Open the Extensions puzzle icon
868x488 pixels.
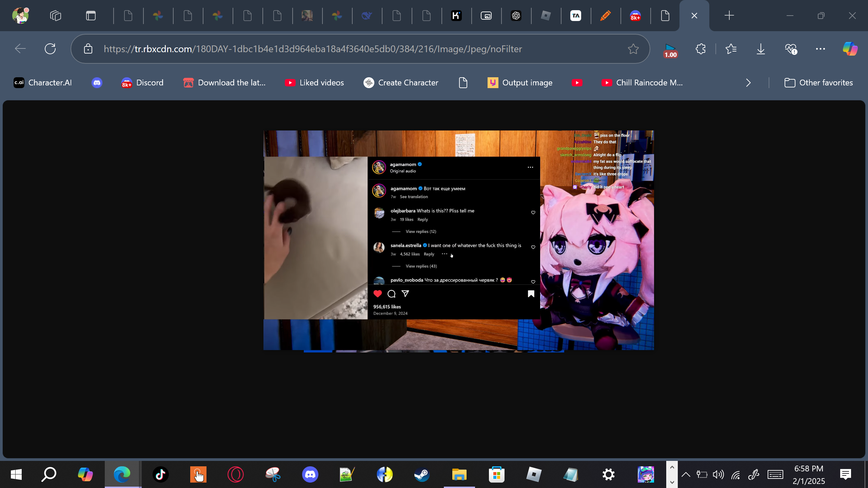point(701,49)
